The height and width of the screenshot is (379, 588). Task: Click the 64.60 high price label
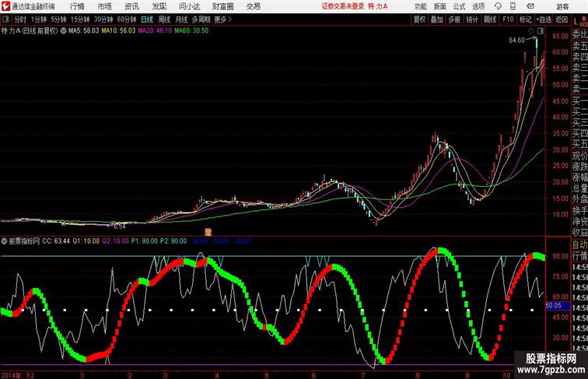pos(516,40)
